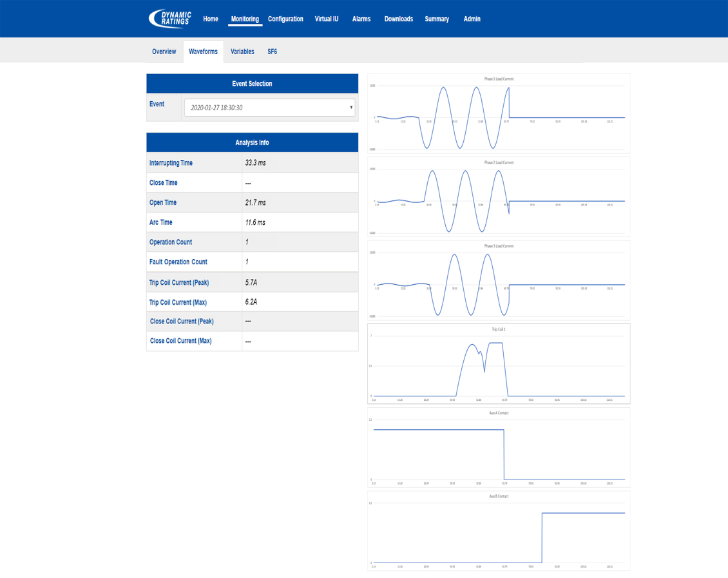Expand the event date list arrow
Viewport: 728px width, 578px height.
point(350,107)
